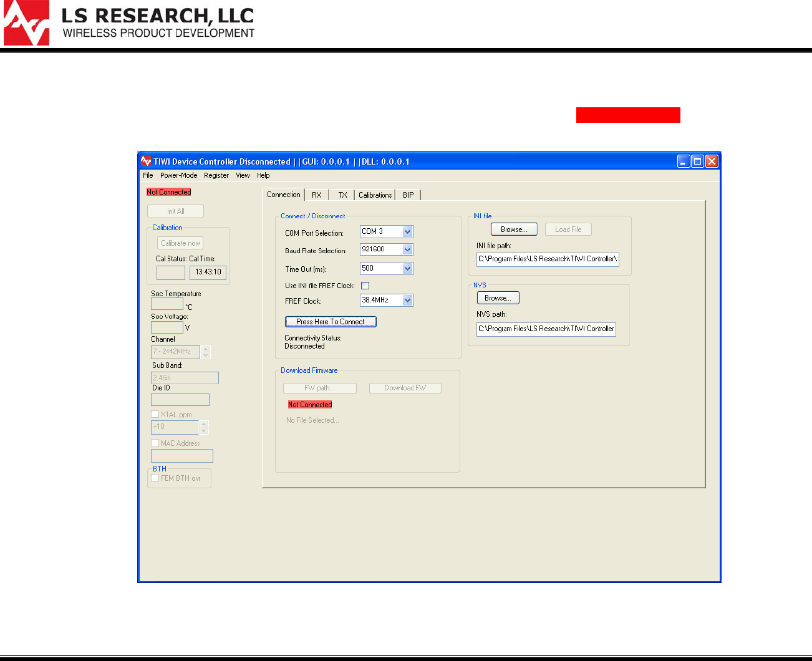Click the INI file path field
The width and height of the screenshot is (812, 661).
click(x=548, y=259)
